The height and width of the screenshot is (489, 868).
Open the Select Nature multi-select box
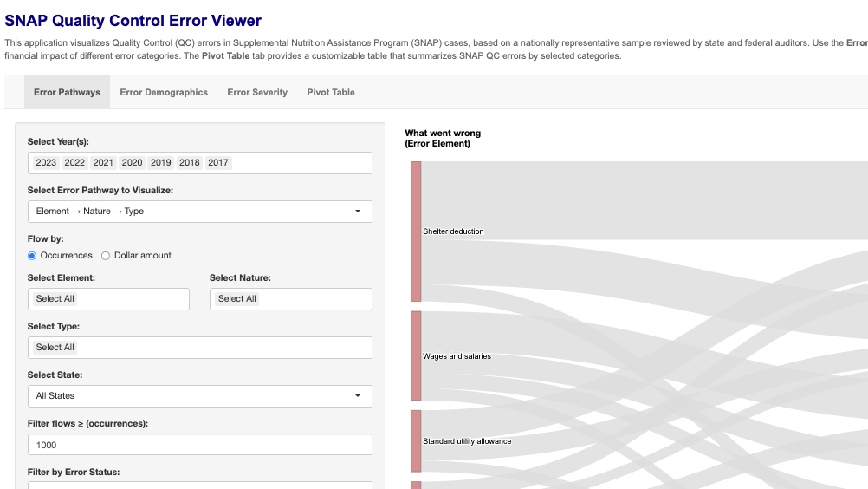[x=290, y=299]
